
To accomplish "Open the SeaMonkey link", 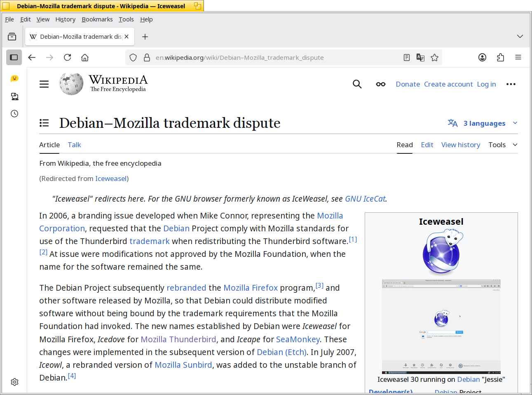I will coord(298,339).
